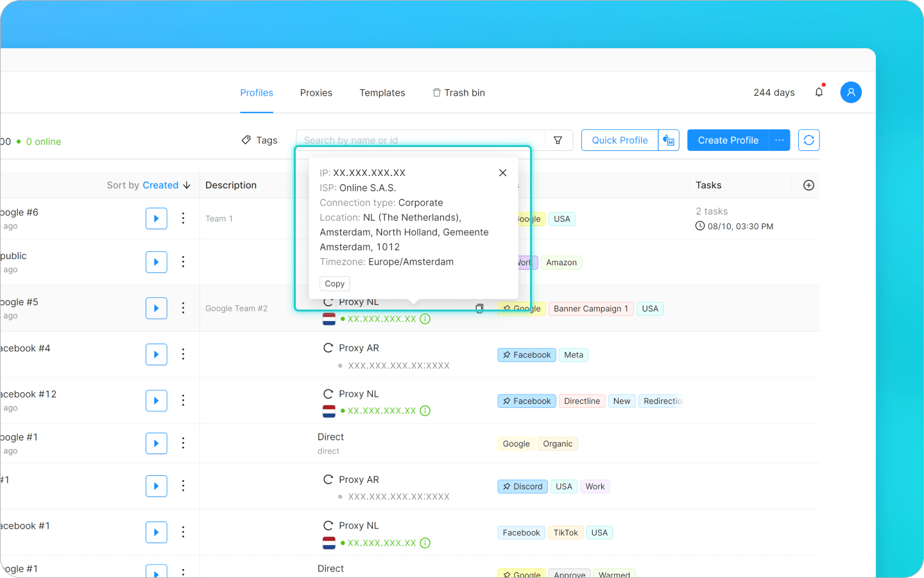Click the Mac quick profile icon next to Quick Profile
This screenshot has height=578, width=924.
pos(669,140)
